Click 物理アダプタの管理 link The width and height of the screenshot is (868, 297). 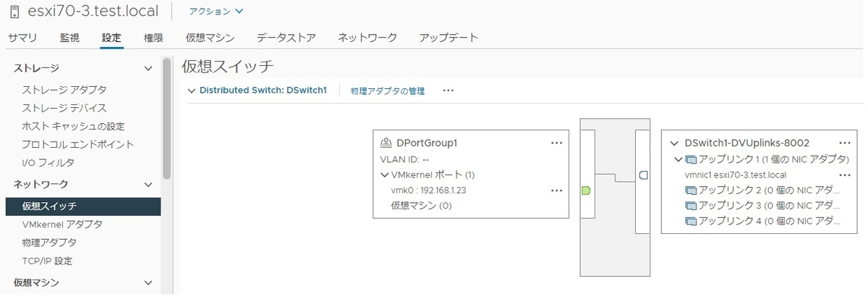tap(387, 91)
